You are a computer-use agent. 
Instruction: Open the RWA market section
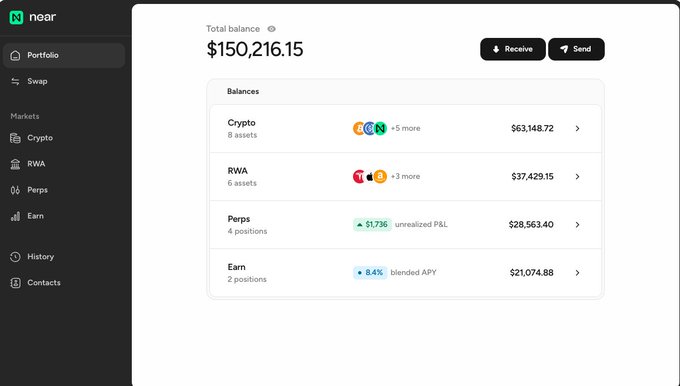(x=64, y=164)
